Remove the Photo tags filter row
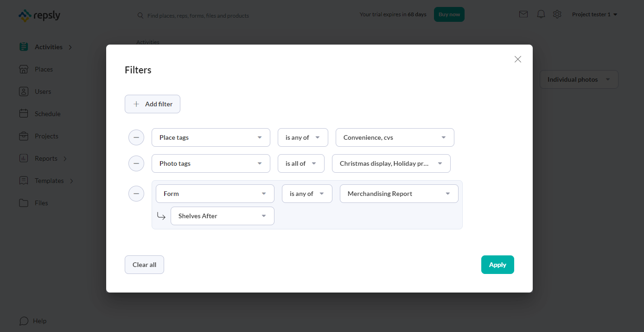 pyautogui.click(x=136, y=163)
